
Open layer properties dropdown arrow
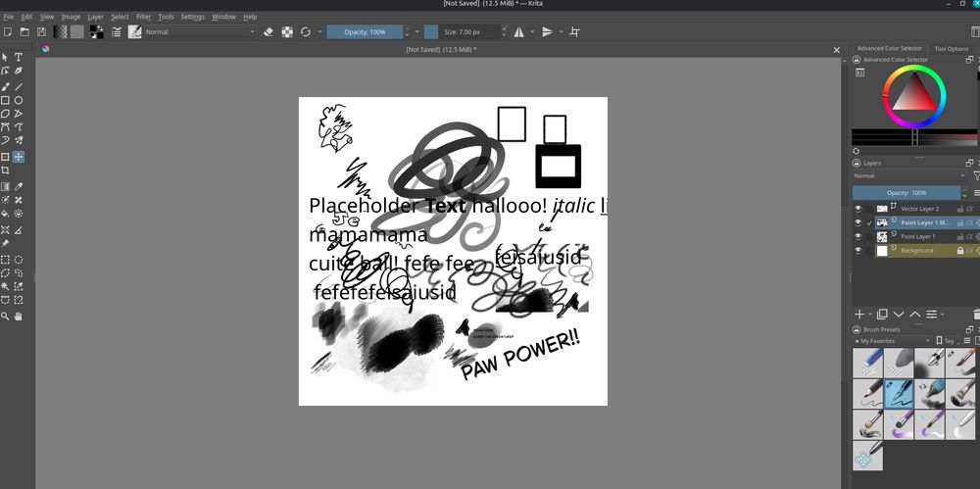click(x=943, y=314)
